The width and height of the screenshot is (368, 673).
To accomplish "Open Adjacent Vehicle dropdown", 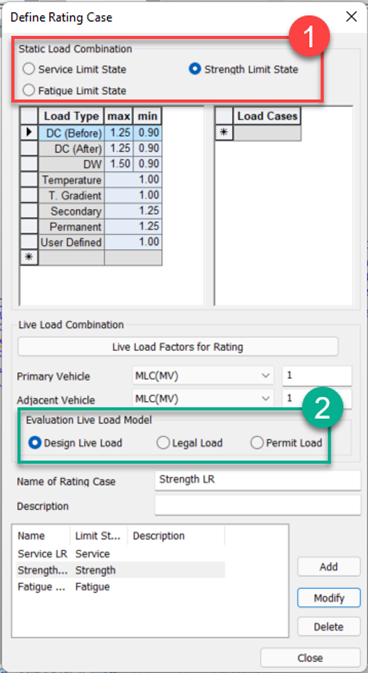I will pos(203,399).
